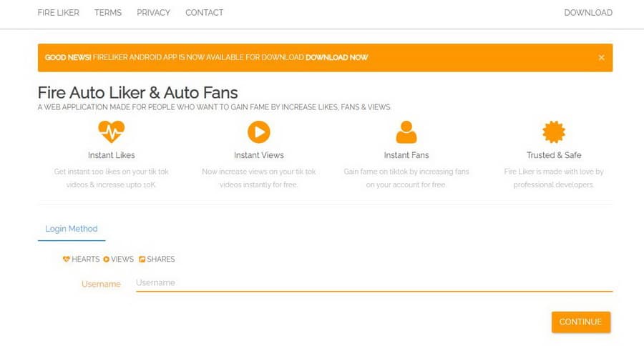Select the Login Method tab

[x=72, y=229]
